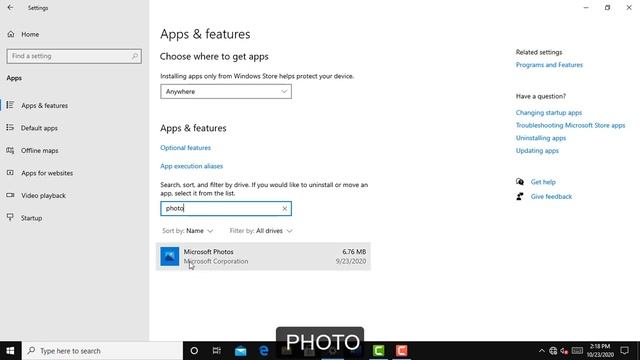Open App execution aliases link
Screen dimensions: 640x360
pos(191,166)
